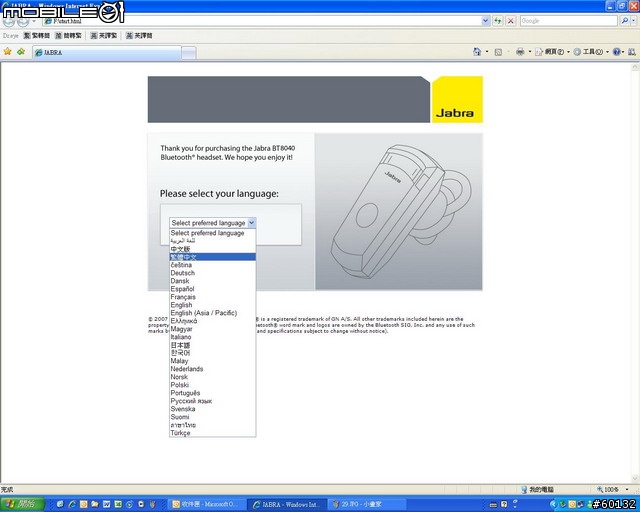Click the RSS feeds icon
The width and height of the screenshot is (640, 512).
tap(498, 52)
